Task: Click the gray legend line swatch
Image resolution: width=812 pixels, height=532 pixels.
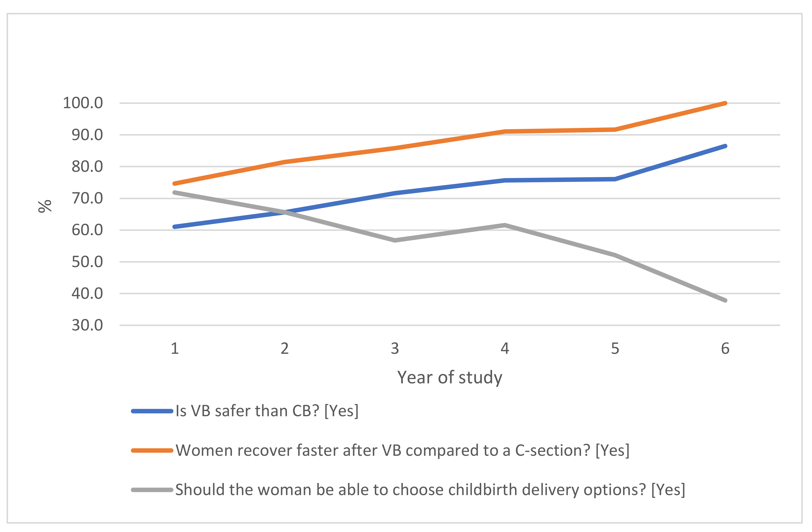Action: 152,490
